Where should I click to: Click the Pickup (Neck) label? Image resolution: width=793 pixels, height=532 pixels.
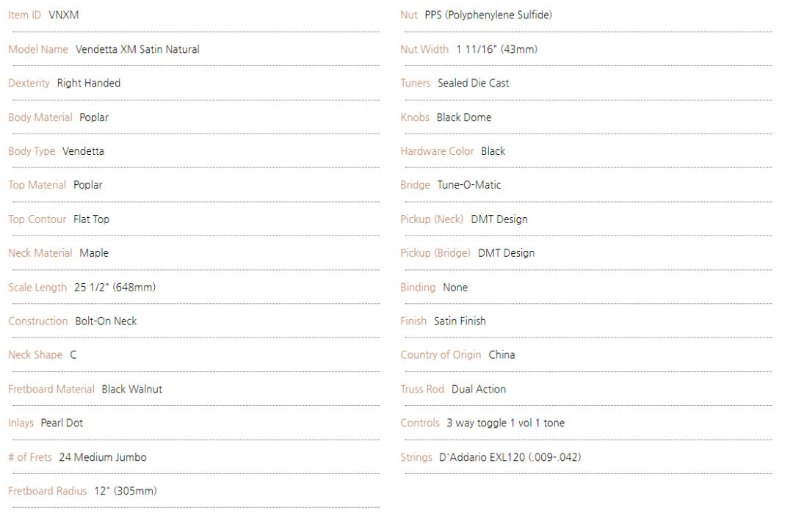coord(432,219)
